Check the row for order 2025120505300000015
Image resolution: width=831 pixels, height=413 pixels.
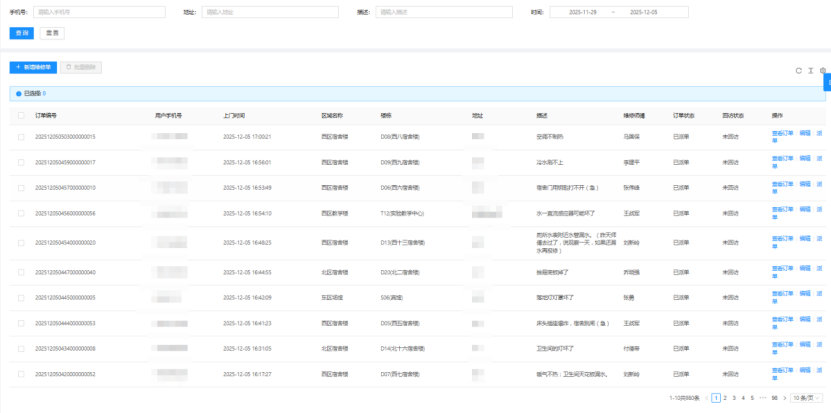click(x=21, y=136)
